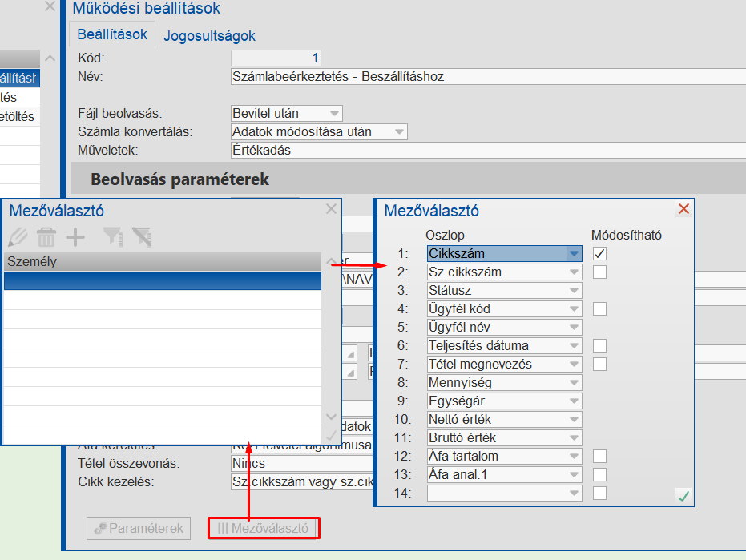Open the empty column 14 dropdown
Screen dimensions: 746x560
click(574, 493)
